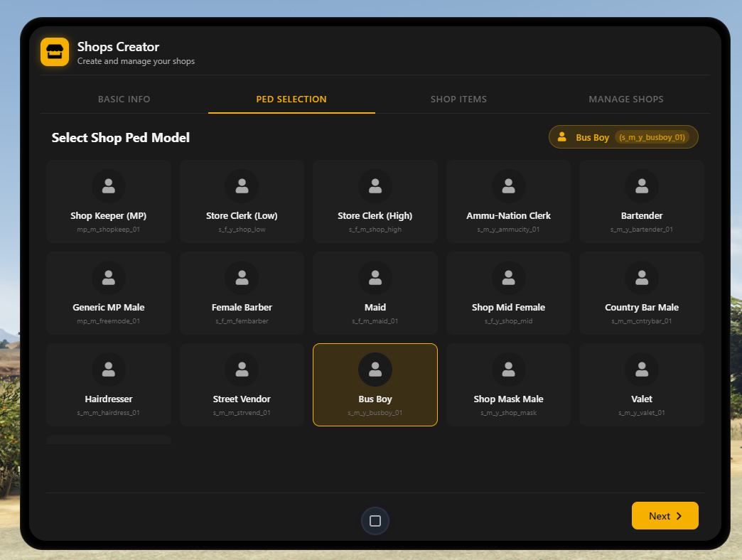Click the s_m_m_cntrybar_01 model name
742x560 pixels.
click(642, 321)
